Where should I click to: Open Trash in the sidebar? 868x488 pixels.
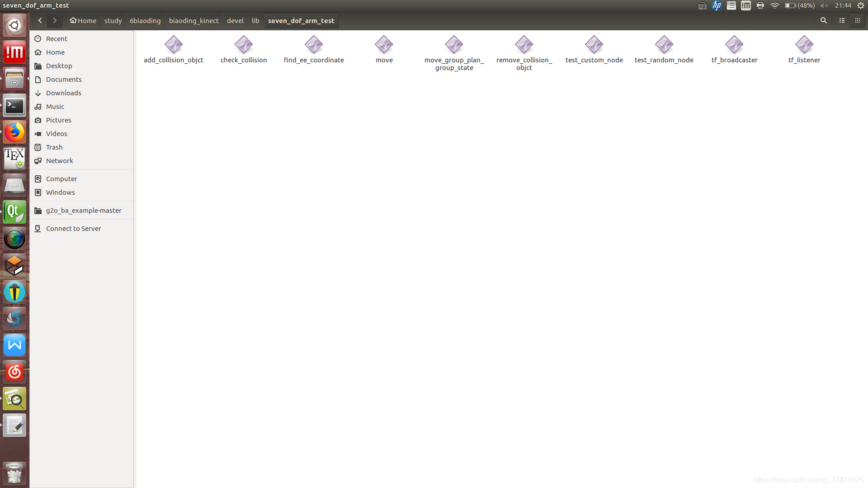pyautogui.click(x=54, y=147)
